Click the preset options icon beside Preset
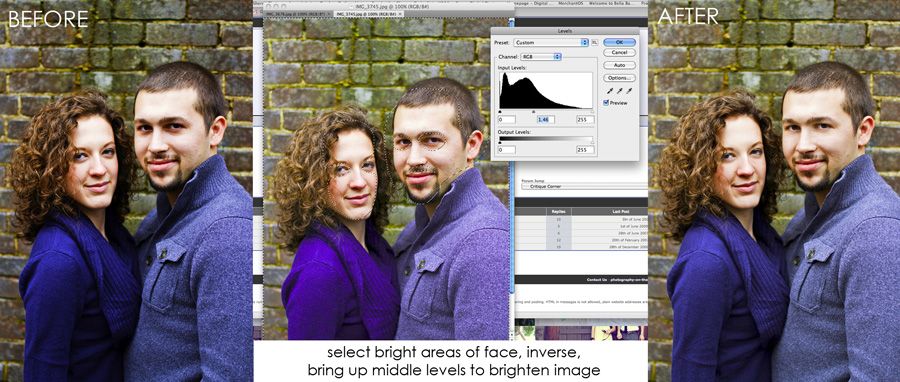Image resolution: width=900 pixels, height=382 pixels. pos(595,42)
